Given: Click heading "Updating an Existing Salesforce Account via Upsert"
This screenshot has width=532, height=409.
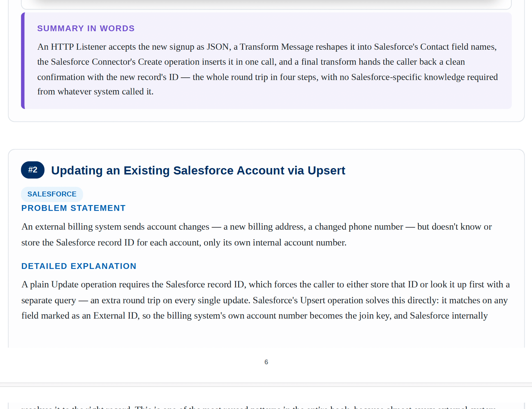Looking at the screenshot, I should pyautogui.click(x=198, y=171).
